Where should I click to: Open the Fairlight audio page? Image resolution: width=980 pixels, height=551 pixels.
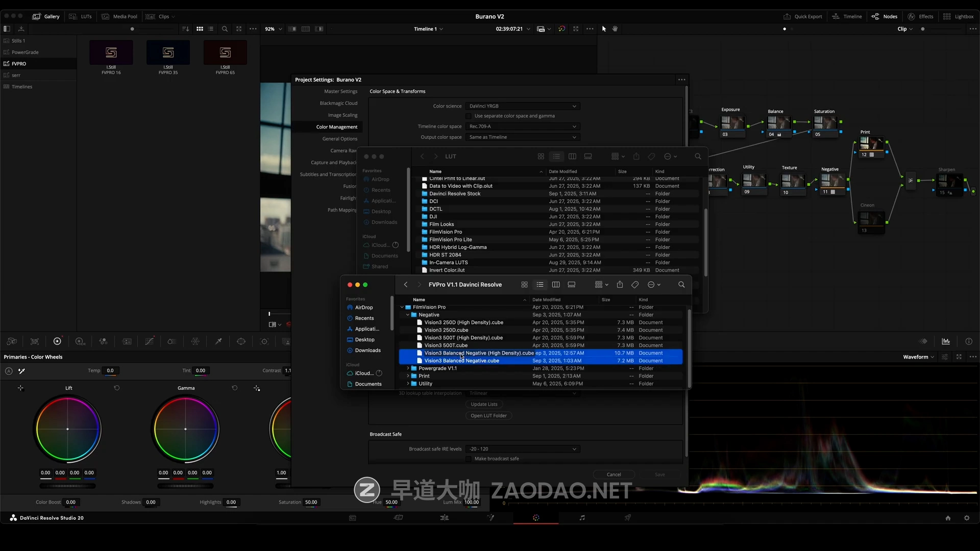coord(582,517)
